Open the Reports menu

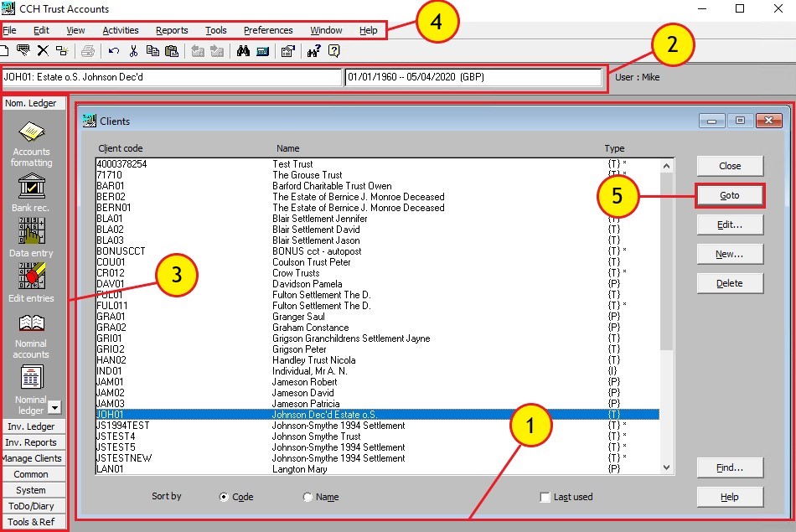pos(172,30)
